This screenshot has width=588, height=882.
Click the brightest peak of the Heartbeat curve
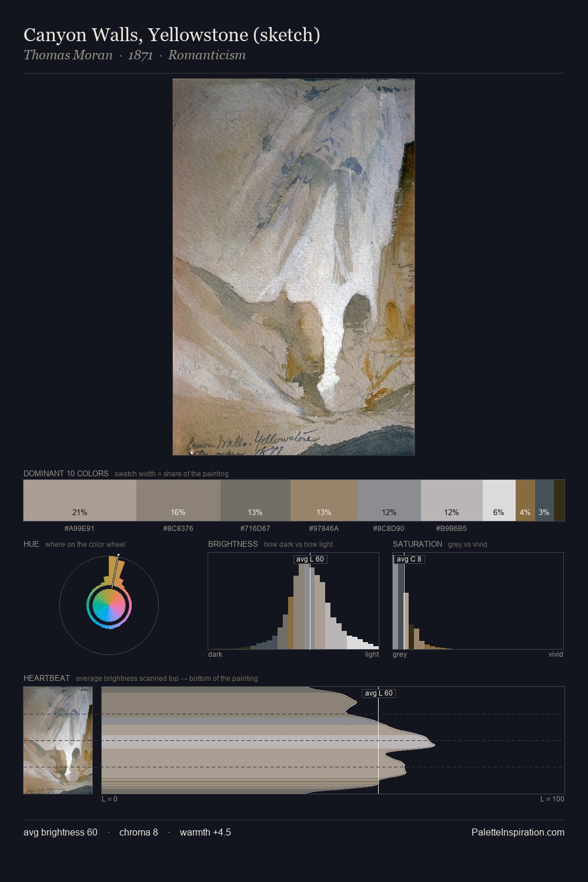pyautogui.click(x=433, y=744)
